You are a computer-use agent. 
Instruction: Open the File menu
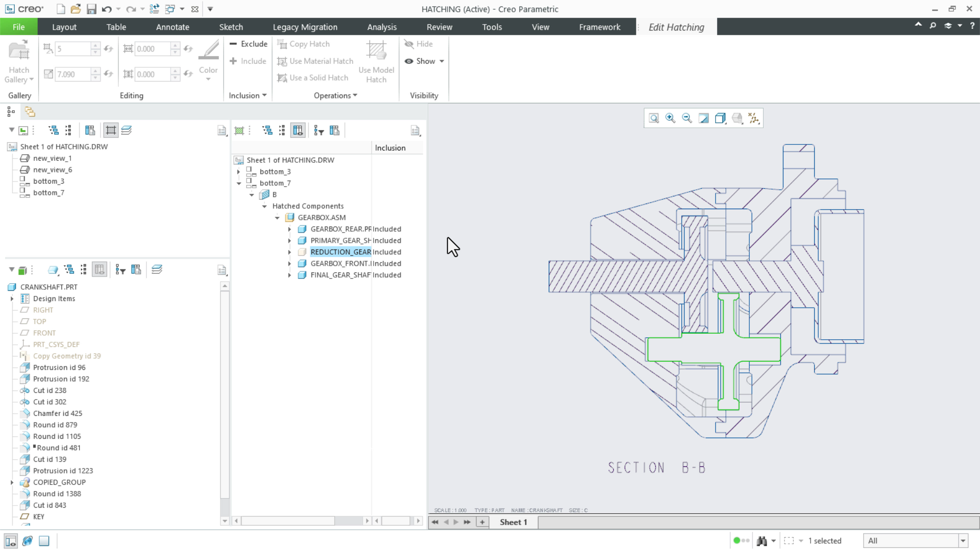[x=18, y=27]
